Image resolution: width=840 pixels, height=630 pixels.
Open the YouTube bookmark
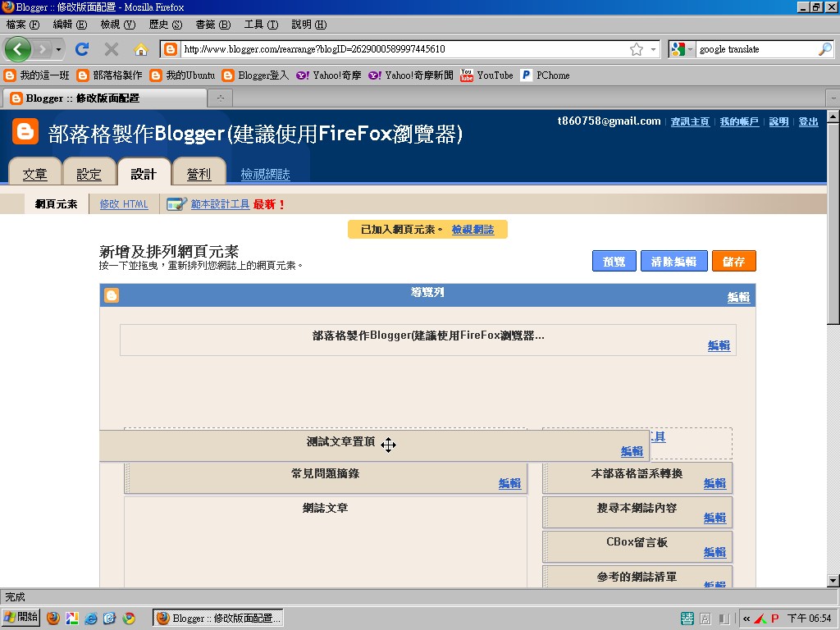[486, 75]
